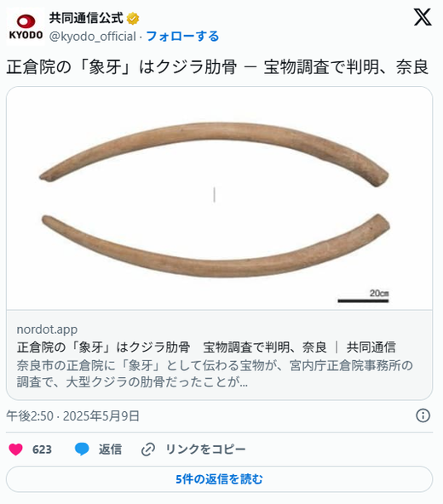The height and width of the screenshot is (504, 443).
Task: Click the nordot.app domain label
Action: pyautogui.click(x=47, y=329)
